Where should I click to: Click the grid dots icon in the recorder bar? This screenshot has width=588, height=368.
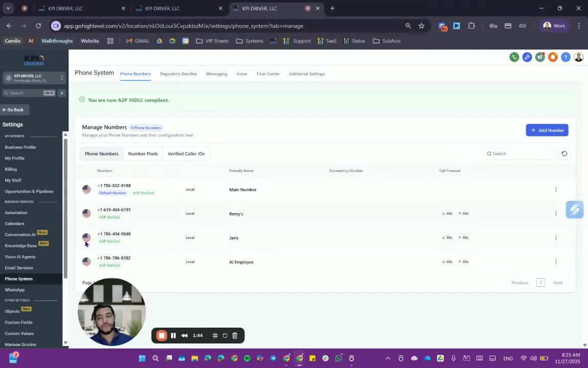215,335
